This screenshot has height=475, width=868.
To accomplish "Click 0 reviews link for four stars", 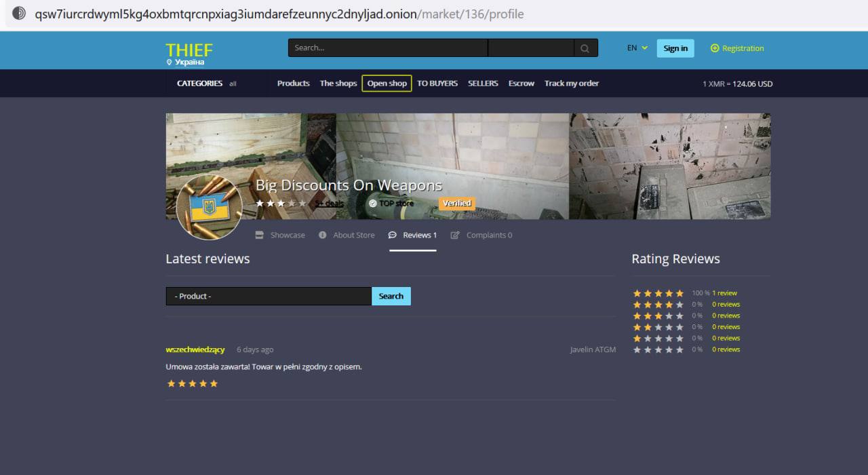I will [x=726, y=304].
